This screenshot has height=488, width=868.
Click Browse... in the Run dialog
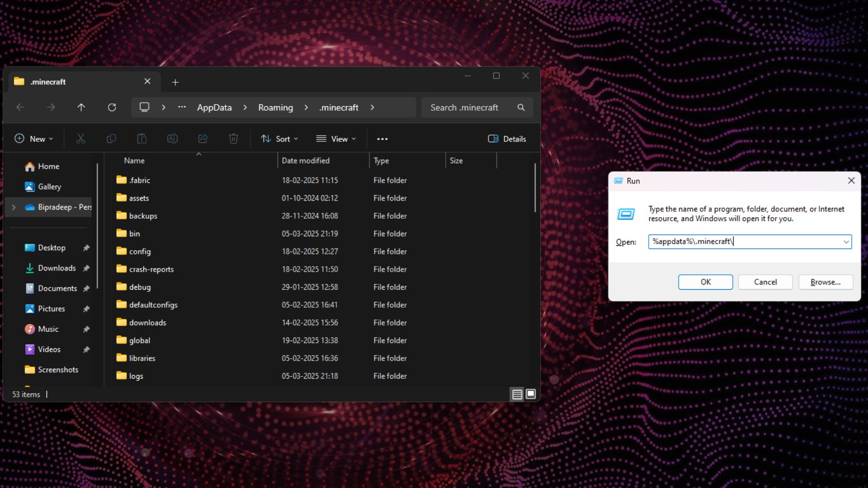click(825, 282)
